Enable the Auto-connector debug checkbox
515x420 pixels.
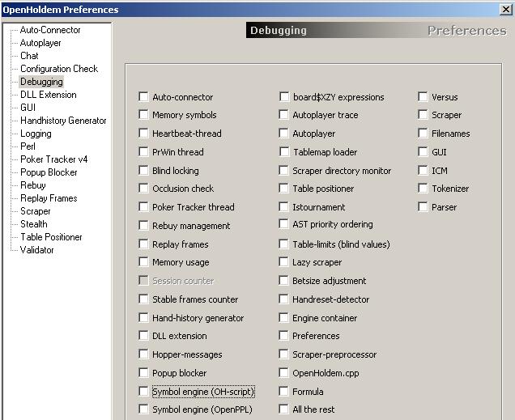point(143,97)
